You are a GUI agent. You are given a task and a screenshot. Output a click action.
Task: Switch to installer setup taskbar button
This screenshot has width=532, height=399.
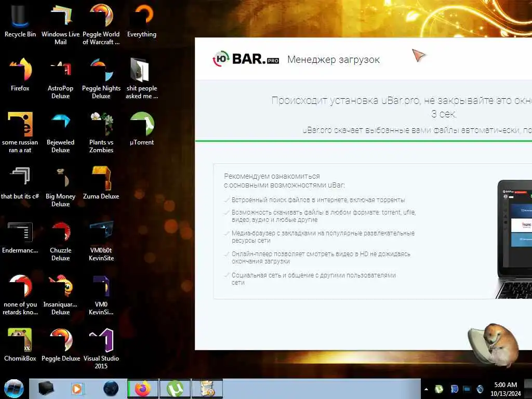(x=207, y=389)
